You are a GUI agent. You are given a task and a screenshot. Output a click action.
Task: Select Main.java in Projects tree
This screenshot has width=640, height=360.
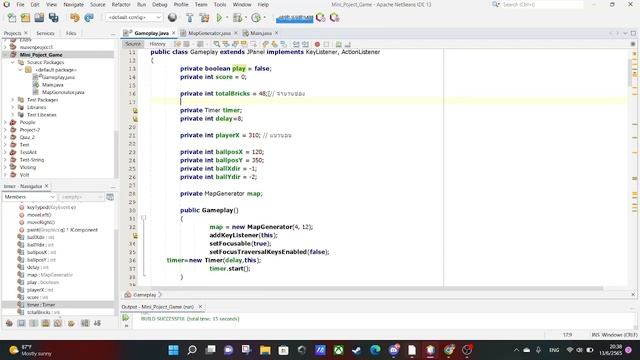[53, 85]
